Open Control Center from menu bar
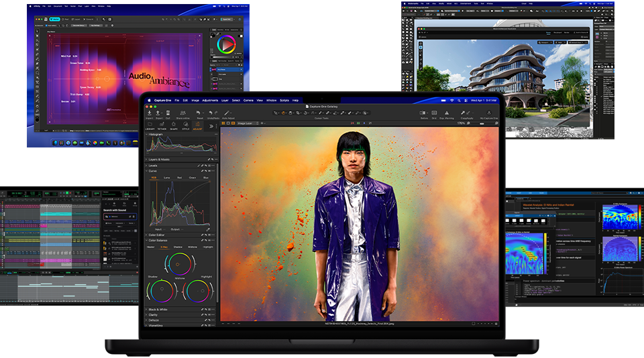The height and width of the screenshot is (358, 644). click(466, 101)
